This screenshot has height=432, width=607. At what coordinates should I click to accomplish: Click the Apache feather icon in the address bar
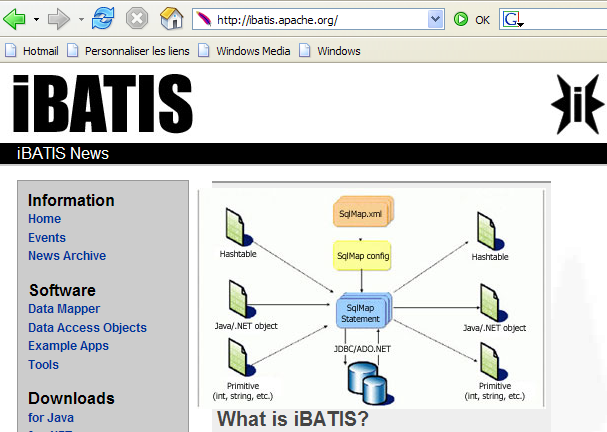[x=203, y=19]
